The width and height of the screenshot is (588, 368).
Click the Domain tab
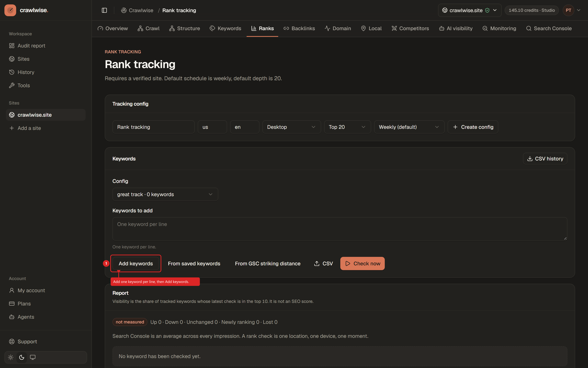pyautogui.click(x=338, y=29)
